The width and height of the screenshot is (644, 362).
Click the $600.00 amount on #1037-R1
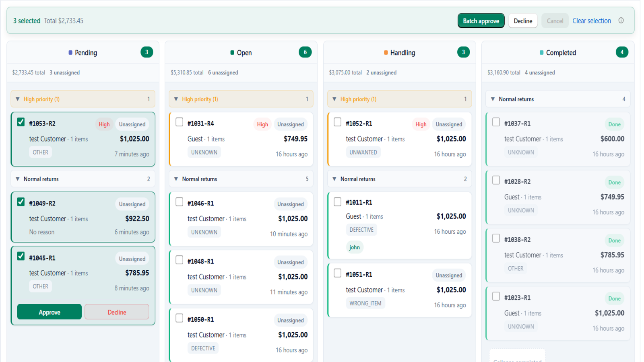pos(612,139)
